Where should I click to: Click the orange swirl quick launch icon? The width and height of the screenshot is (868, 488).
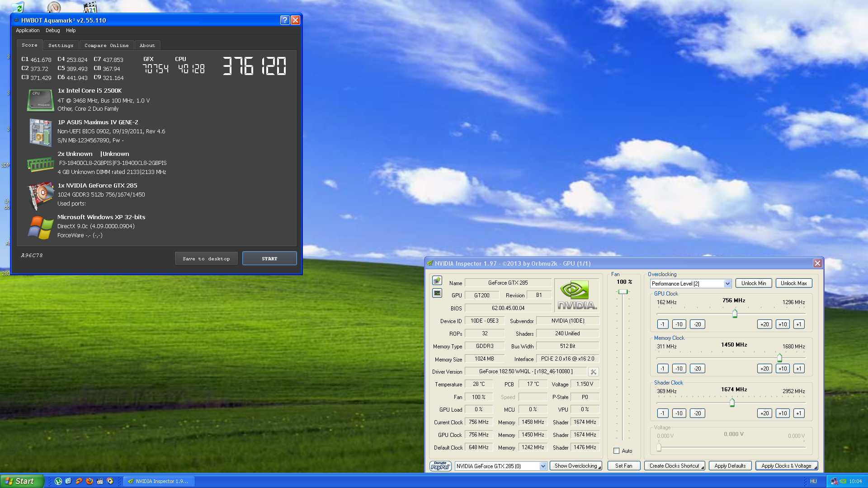coord(79,481)
